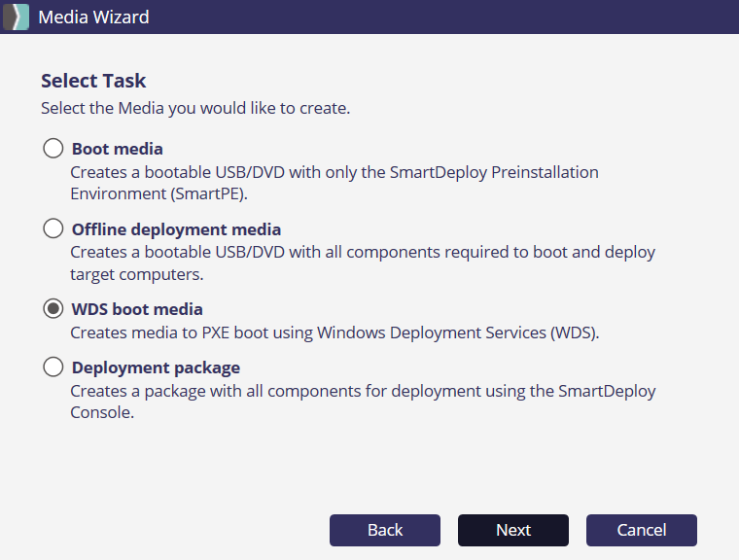Click the SmartDeploy Console package description
Viewport: 739px width, 560px height.
362,402
